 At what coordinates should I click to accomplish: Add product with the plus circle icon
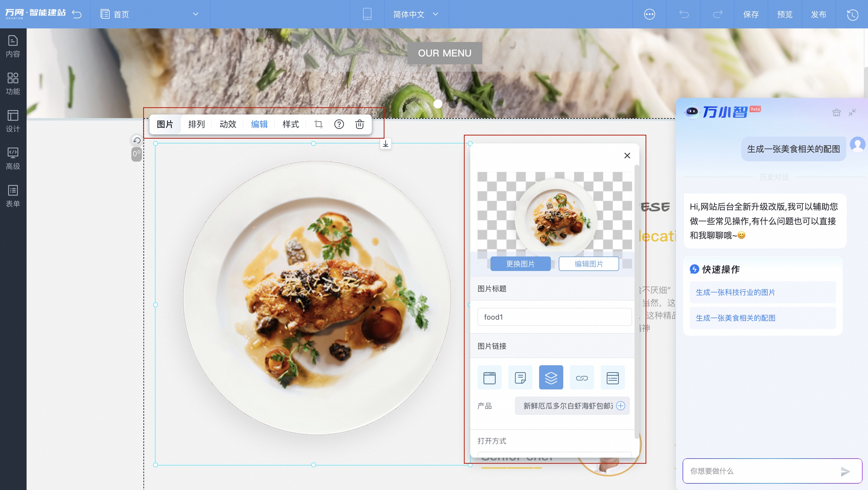click(x=621, y=406)
